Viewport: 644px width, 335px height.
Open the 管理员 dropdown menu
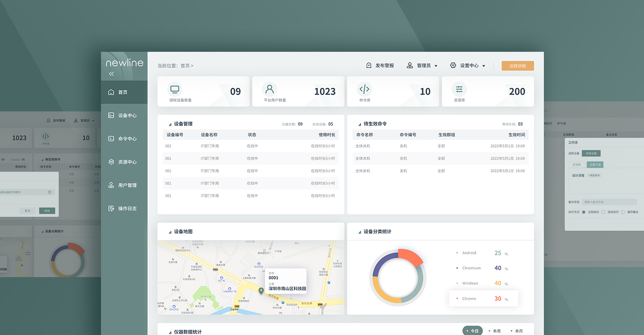coord(422,66)
